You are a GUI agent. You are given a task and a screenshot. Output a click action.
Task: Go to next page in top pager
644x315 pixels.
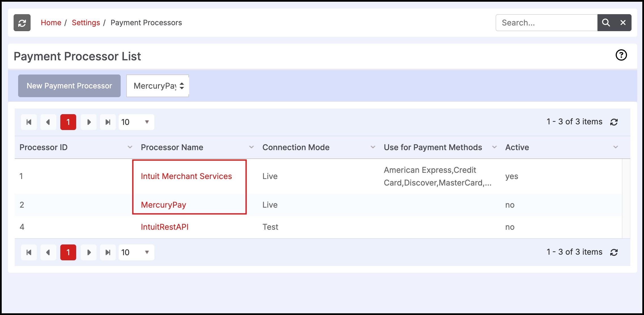pos(89,122)
